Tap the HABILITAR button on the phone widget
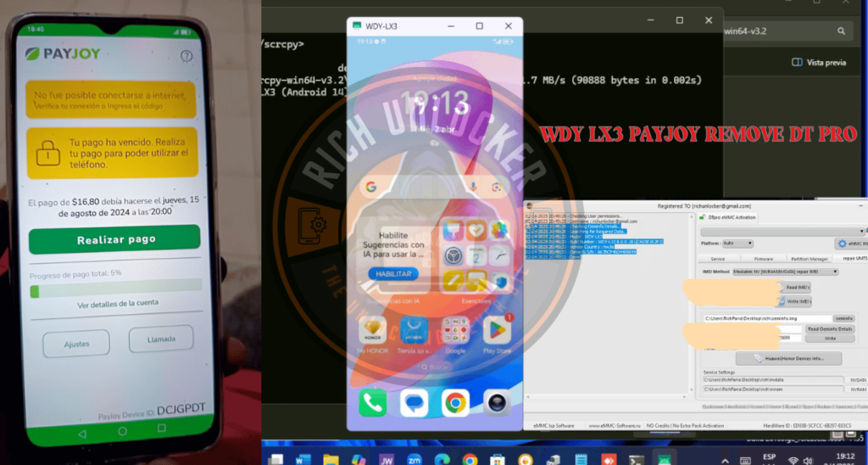The image size is (868, 465). click(x=393, y=274)
